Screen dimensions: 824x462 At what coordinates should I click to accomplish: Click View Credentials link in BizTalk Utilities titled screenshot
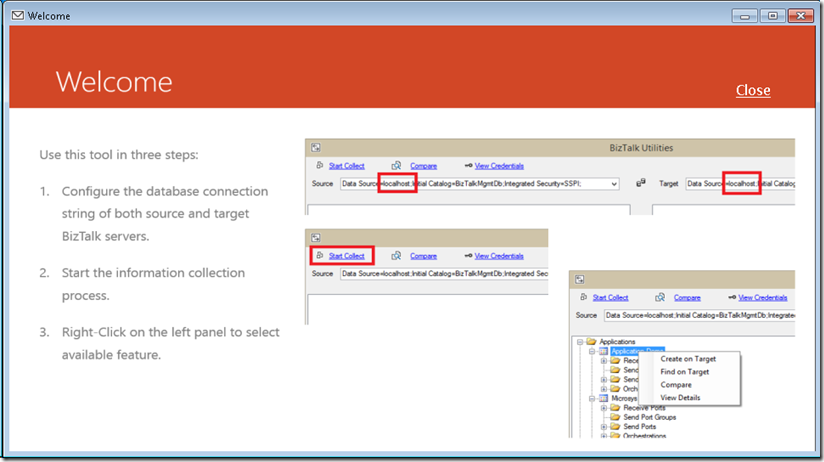[x=499, y=166]
